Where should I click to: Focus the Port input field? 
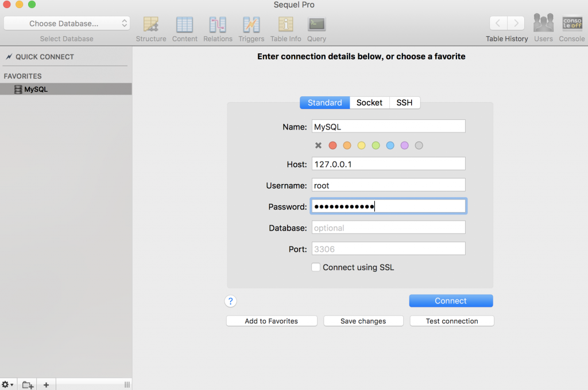click(x=389, y=249)
